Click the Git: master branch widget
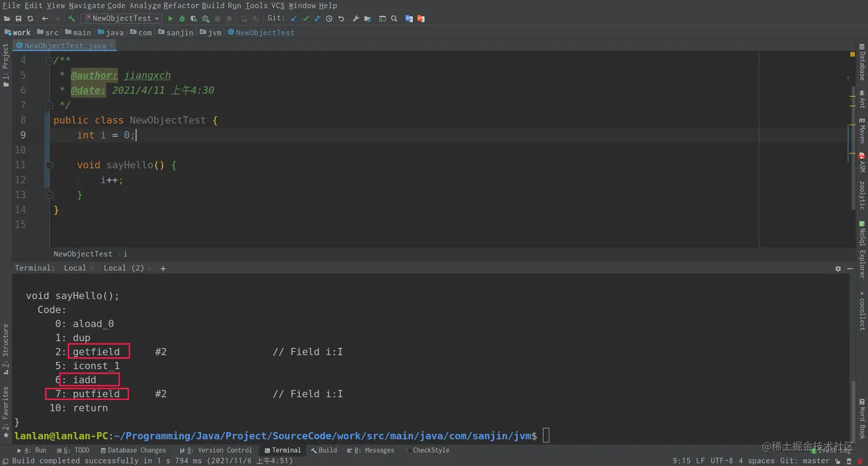Viewport: 868px width, 466px height. pos(804,461)
